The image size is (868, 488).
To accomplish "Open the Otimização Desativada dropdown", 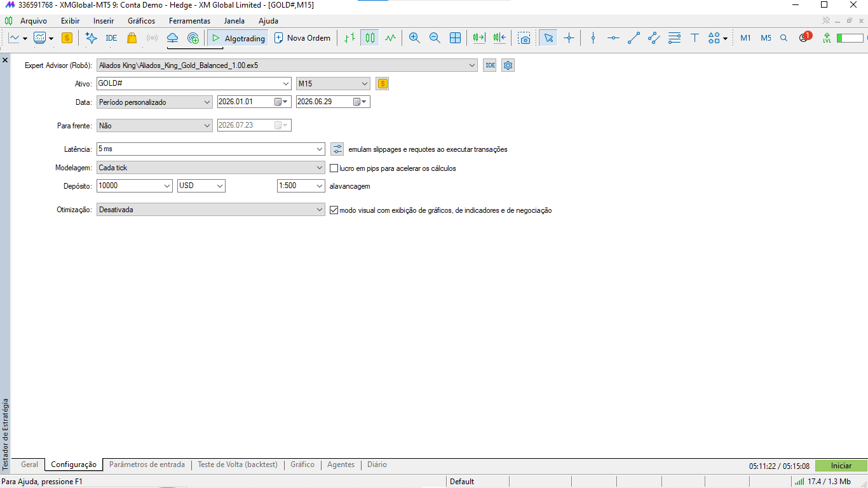I will click(x=210, y=210).
